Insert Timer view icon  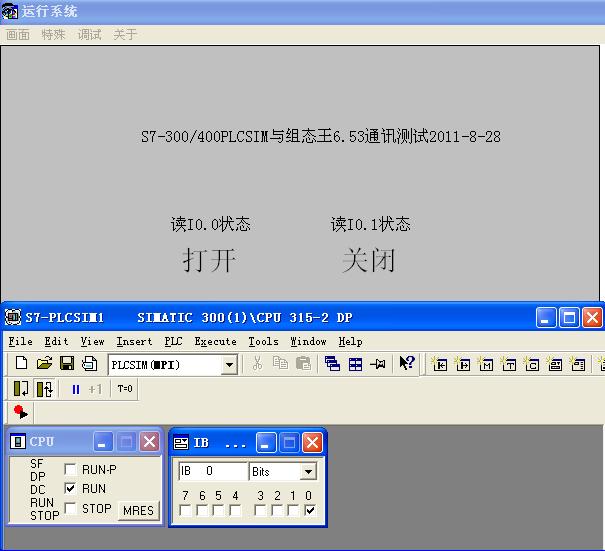(509, 363)
